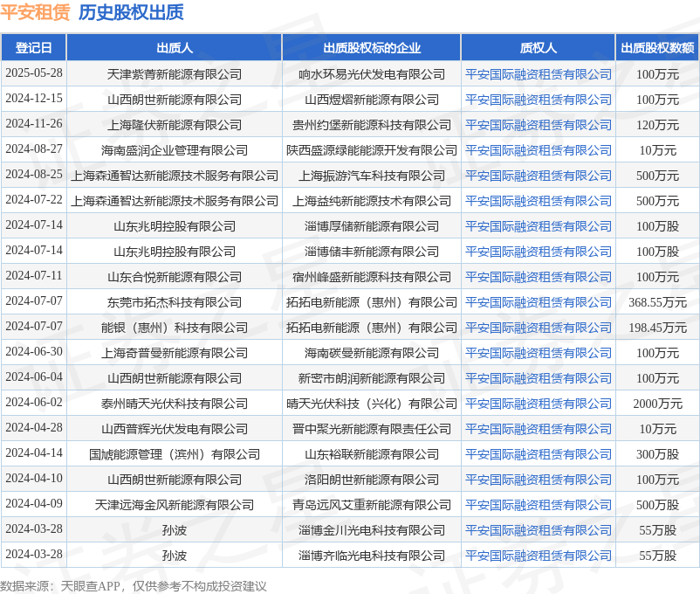The width and height of the screenshot is (700, 594).
Task: Select cell 海南碳曼新能源有限公司
Action: coord(372,353)
